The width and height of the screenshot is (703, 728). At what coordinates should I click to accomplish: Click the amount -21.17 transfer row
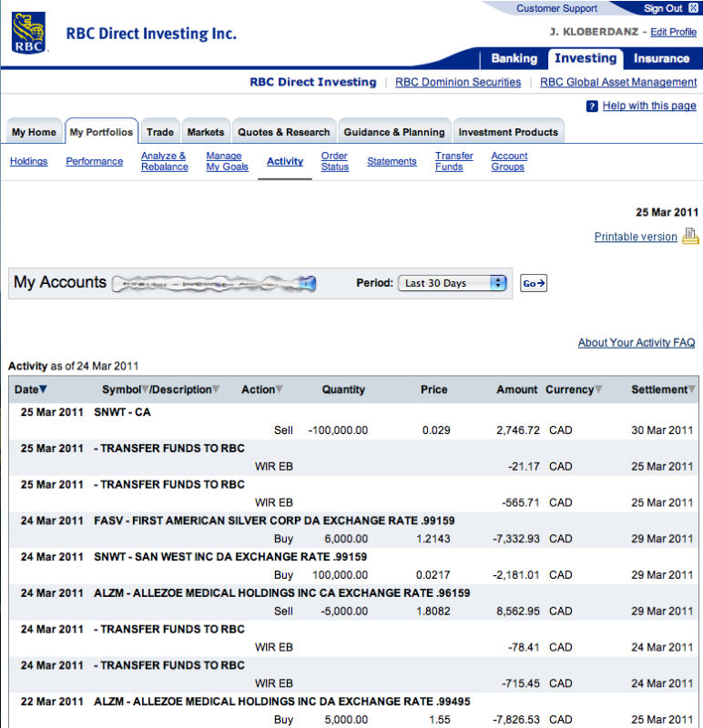coord(524,467)
